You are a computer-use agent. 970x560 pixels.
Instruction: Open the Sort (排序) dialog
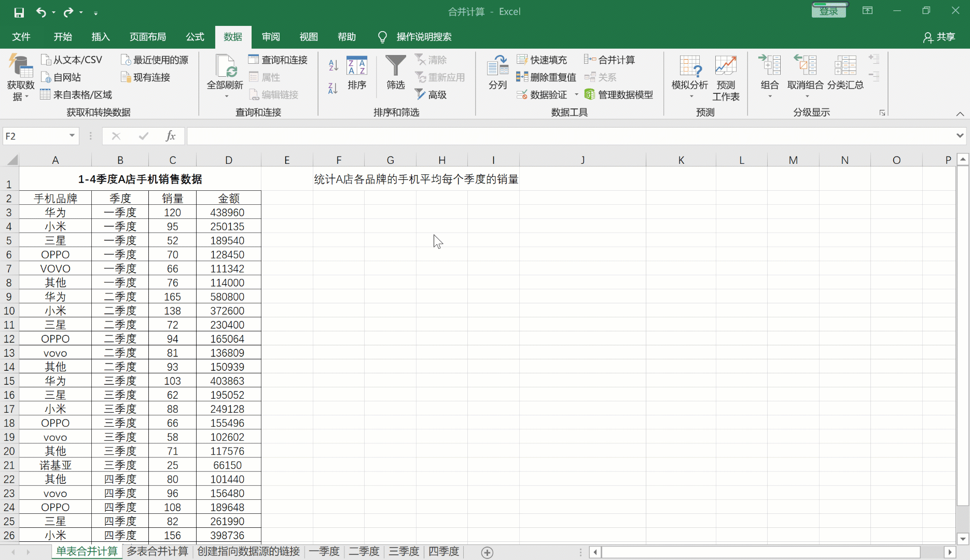tap(357, 72)
